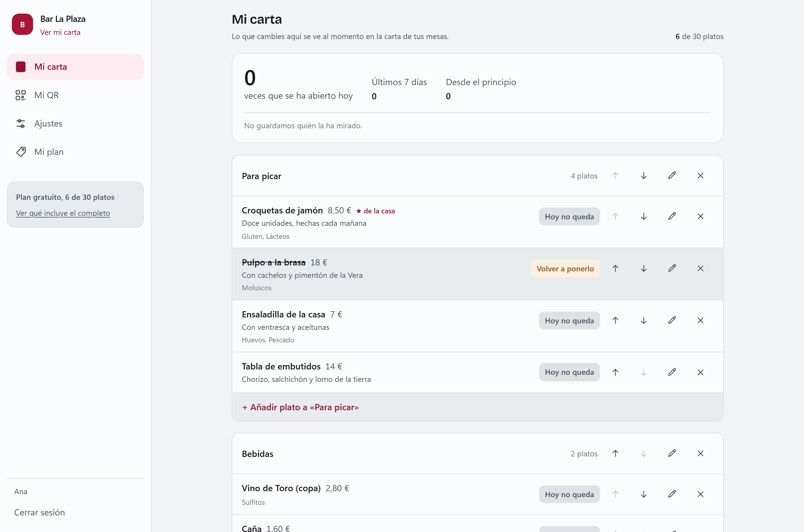Open the Ver mi carta link
Image resolution: width=804 pixels, height=532 pixels.
pos(60,33)
